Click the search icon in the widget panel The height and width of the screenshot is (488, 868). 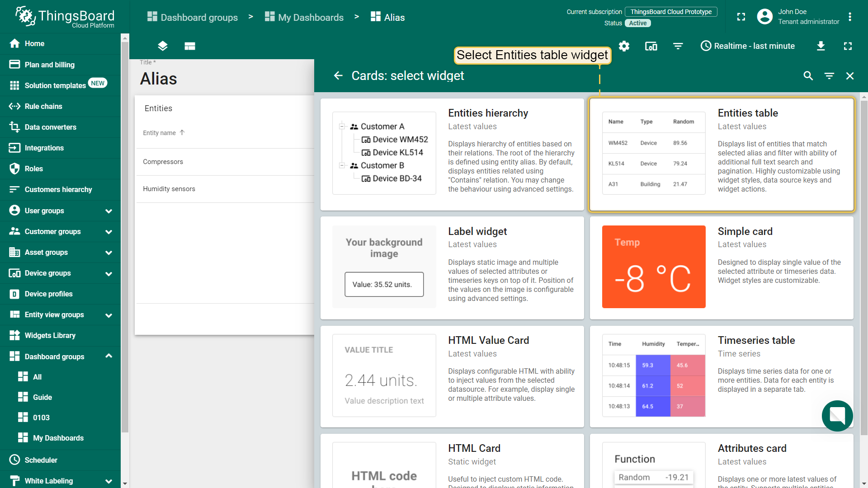point(808,76)
